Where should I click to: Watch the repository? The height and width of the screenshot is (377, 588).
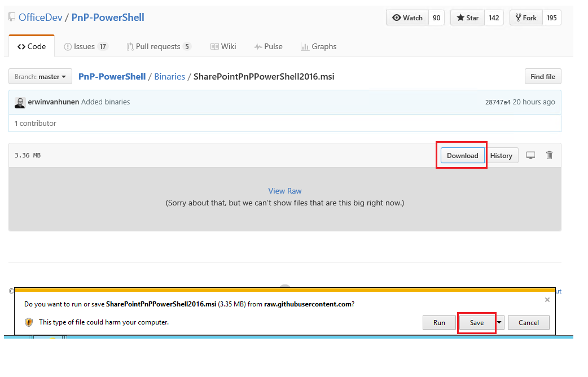pos(407,17)
